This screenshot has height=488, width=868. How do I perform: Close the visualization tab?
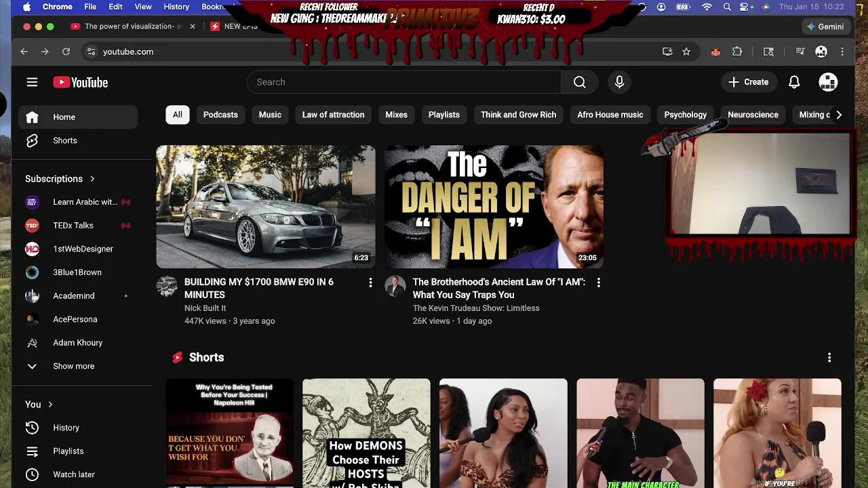pyautogui.click(x=193, y=26)
